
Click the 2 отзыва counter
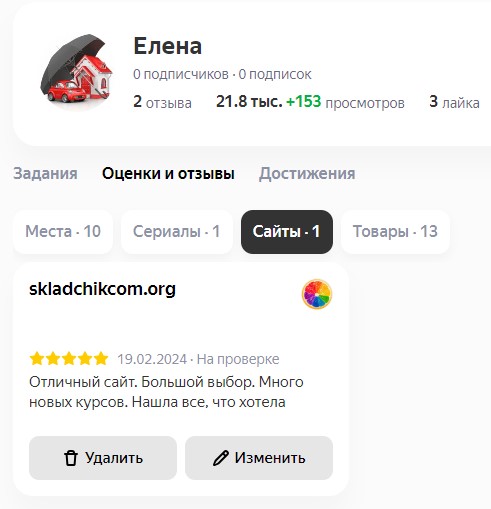click(162, 102)
